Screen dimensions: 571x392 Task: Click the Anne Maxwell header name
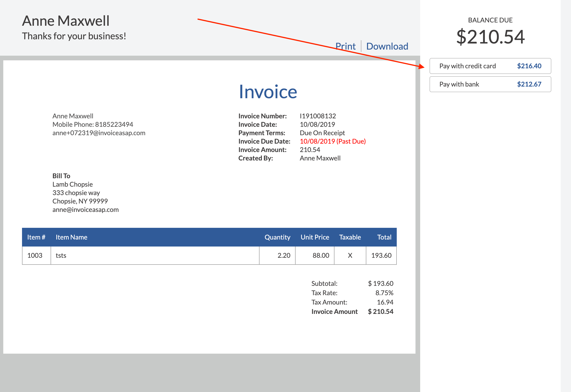click(66, 21)
